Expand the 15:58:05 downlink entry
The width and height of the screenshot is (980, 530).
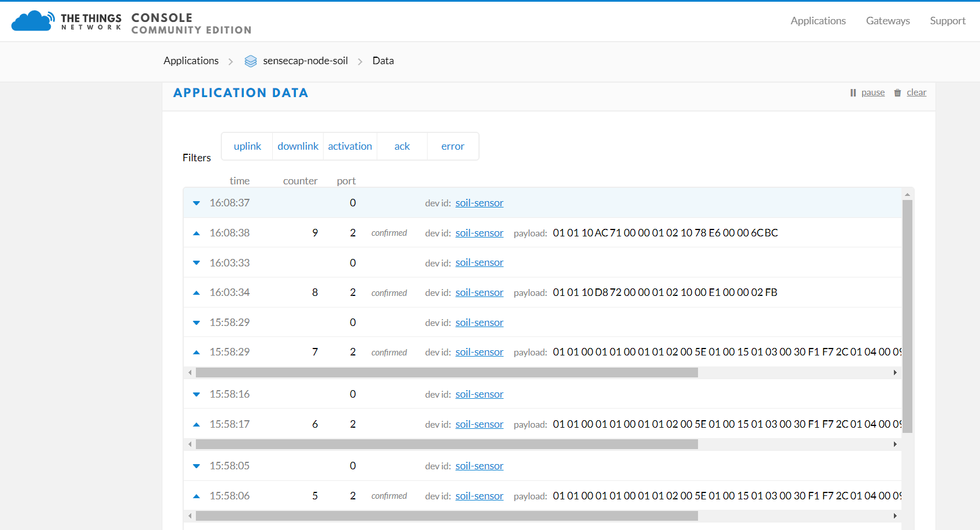coord(196,466)
